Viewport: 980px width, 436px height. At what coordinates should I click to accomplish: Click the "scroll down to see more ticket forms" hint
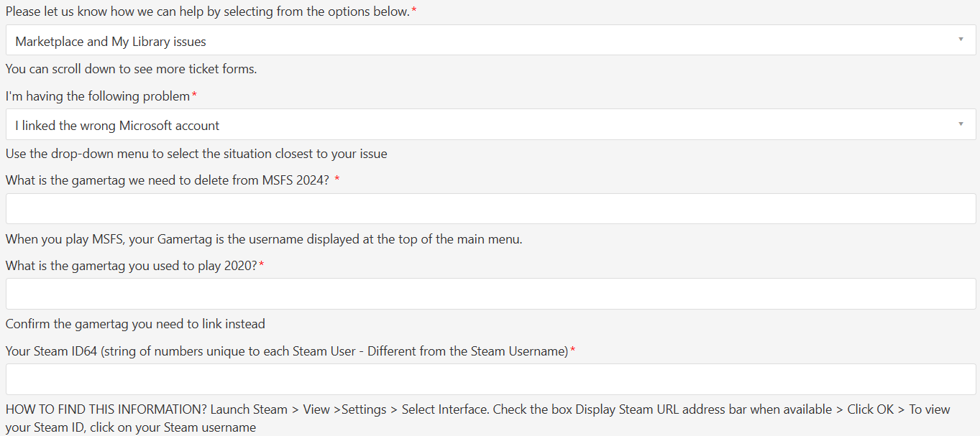131,69
